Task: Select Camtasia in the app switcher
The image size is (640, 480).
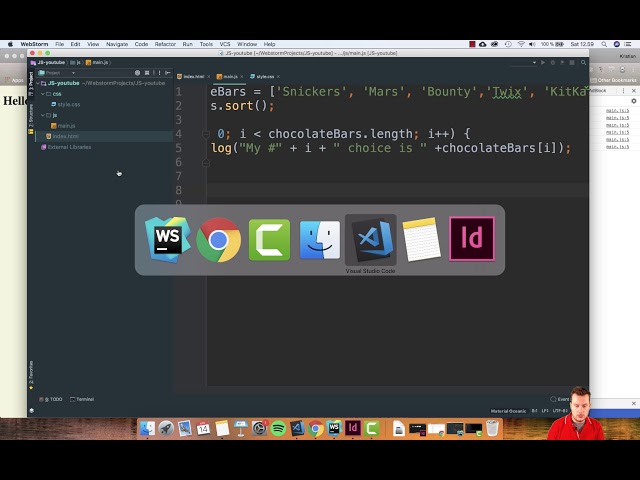Action: pos(269,240)
